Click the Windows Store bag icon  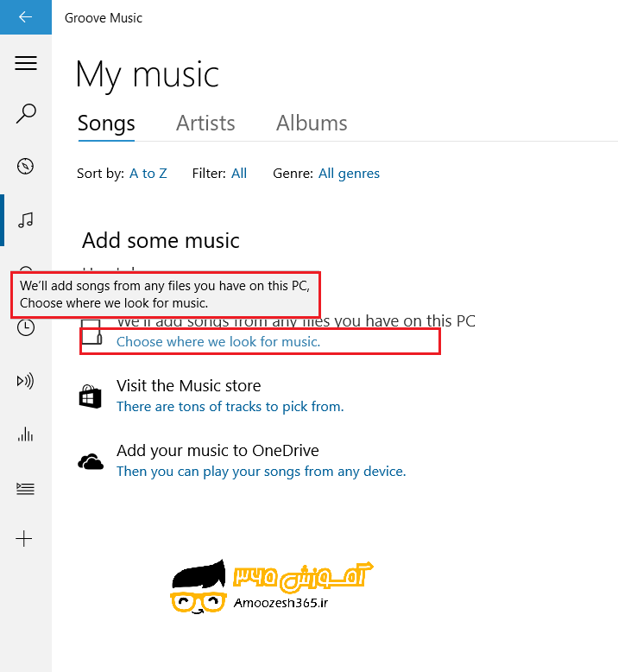click(90, 396)
